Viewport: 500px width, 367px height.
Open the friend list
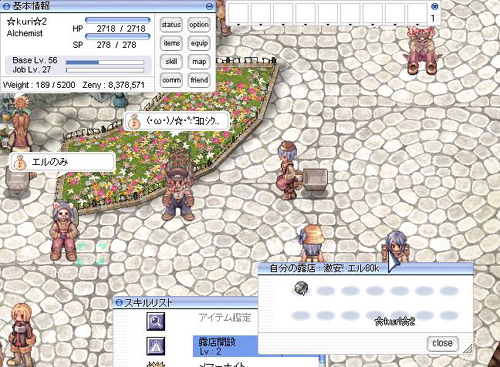[199, 80]
